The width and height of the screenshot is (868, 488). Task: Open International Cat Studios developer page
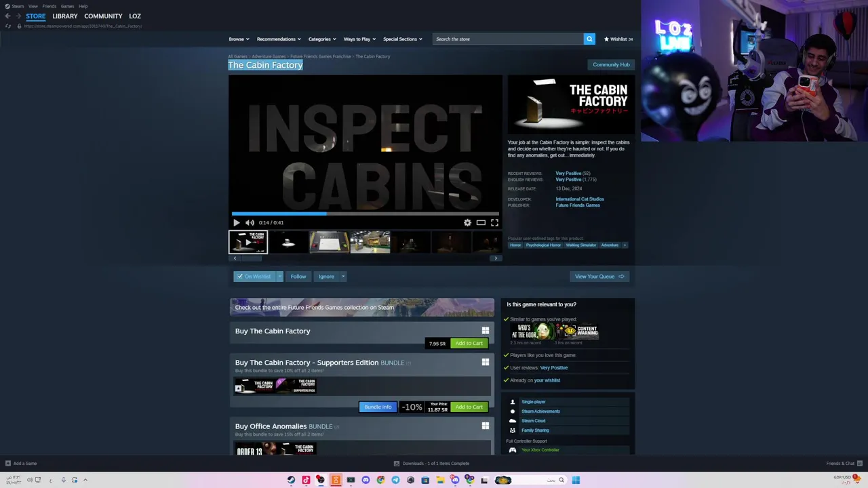(580, 199)
